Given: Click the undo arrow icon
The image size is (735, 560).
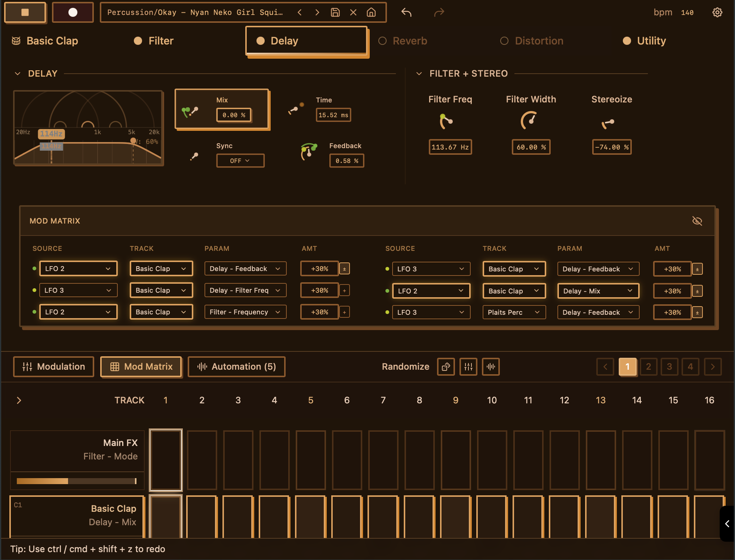Looking at the screenshot, I should (x=406, y=12).
